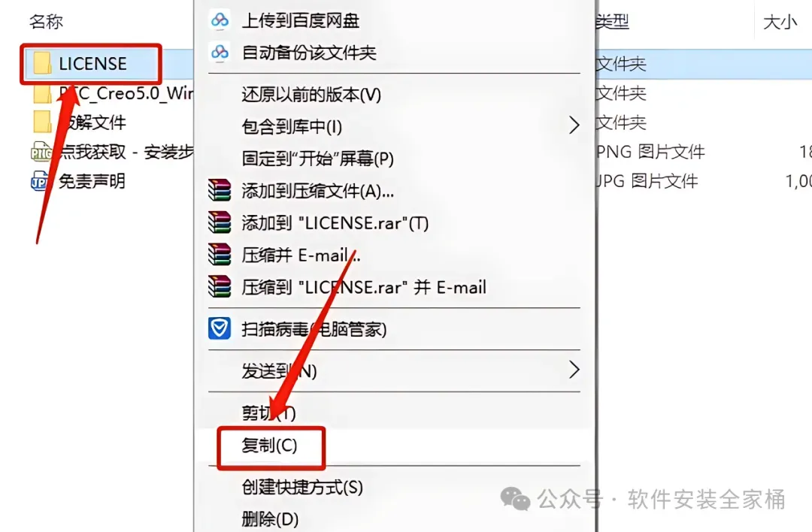Image resolution: width=812 pixels, height=532 pixels.
Task: Select the LICENSE folder icon
Action: (42, 64)
